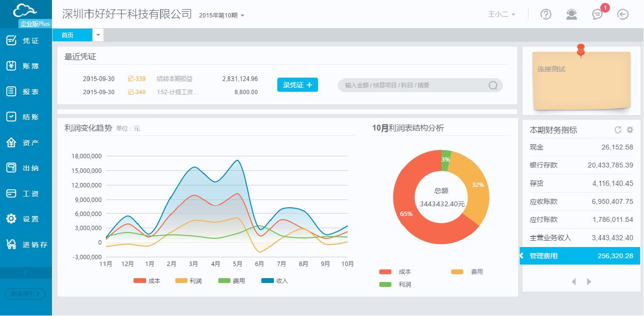Click the voucher search input field
Screen dimensions: 644x316
tap(420, 85)
